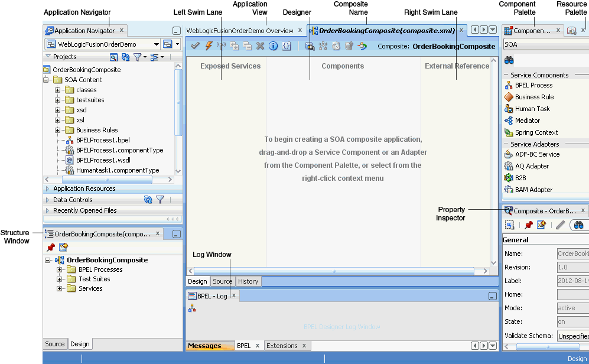Click the refresh icon in Projects header

coord(125,57)
